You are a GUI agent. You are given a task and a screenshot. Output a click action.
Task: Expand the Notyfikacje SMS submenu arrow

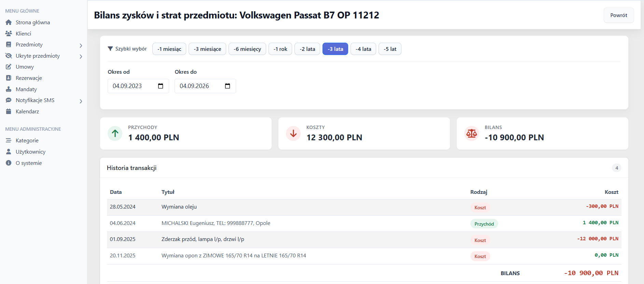point(81,101)
